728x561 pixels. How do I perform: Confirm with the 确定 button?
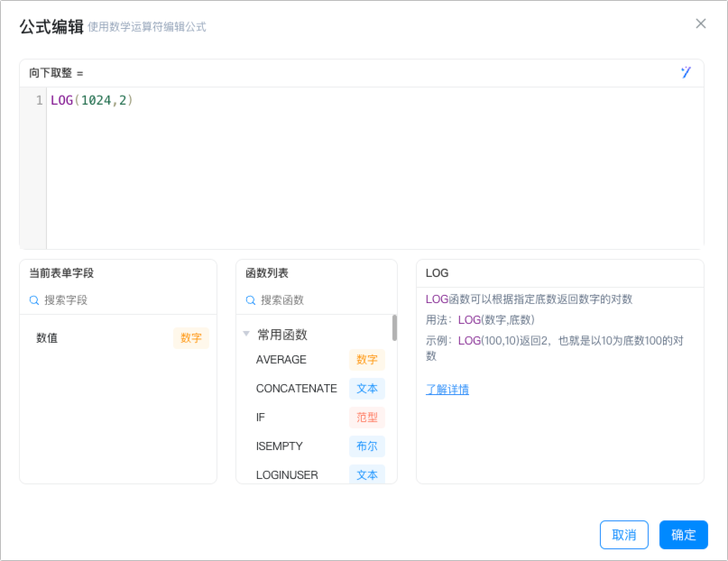pos(684,535)
